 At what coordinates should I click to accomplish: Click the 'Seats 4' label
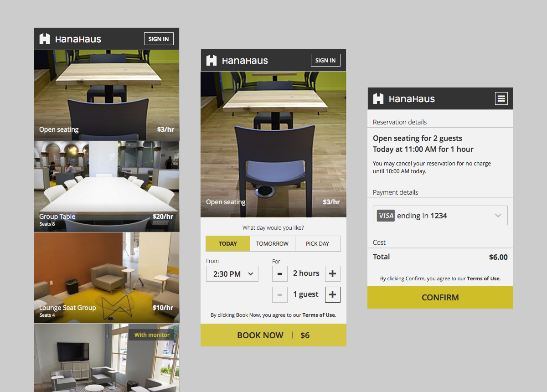(x=47, y=315)
